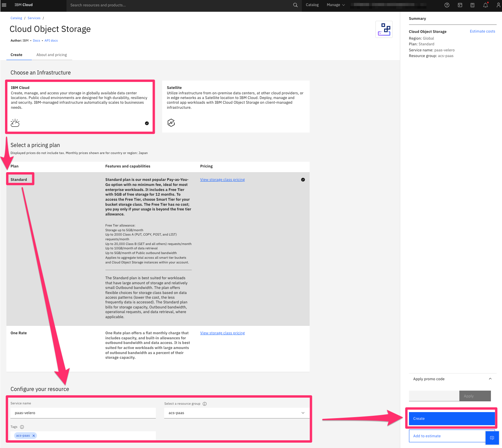
Task: Open Standard plan storage class pricing link
Action: pos(222,180)
